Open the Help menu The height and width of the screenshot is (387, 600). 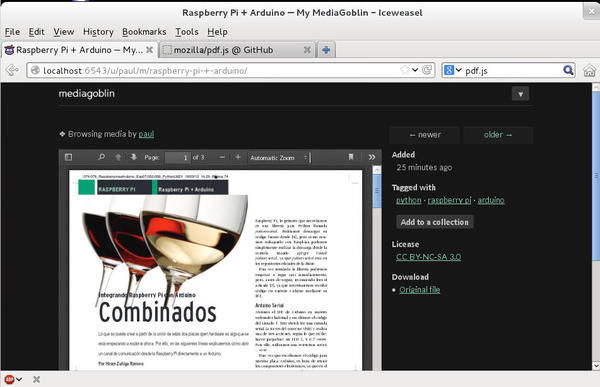217,32
